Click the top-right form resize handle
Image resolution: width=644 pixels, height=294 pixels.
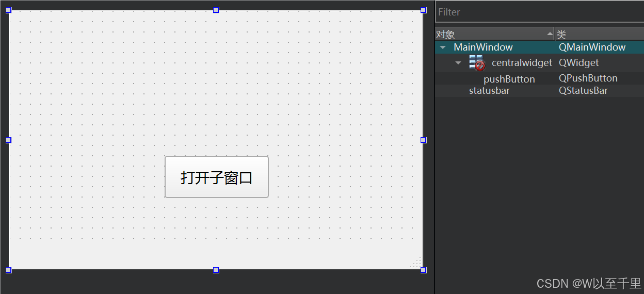[424, 10]
